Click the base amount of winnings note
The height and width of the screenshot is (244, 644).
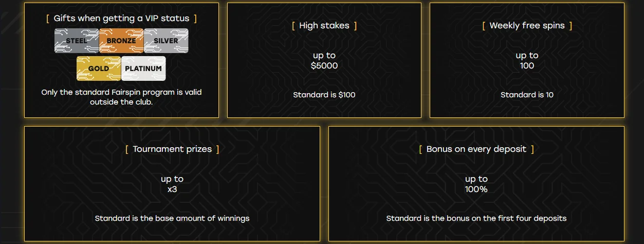[172, 218]
